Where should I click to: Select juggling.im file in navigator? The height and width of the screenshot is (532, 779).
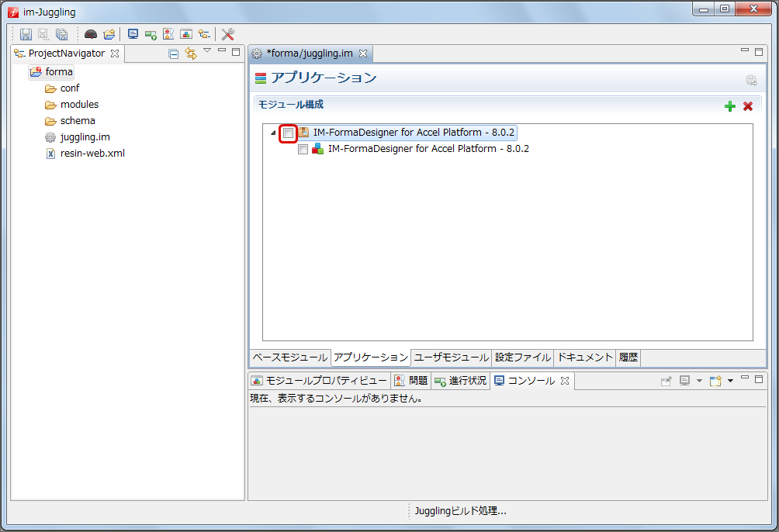[x=78, y=137]
